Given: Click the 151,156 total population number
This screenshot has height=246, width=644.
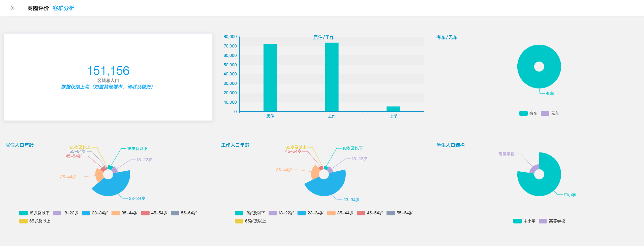Looking at the screenshot, I should pos(108,71).
